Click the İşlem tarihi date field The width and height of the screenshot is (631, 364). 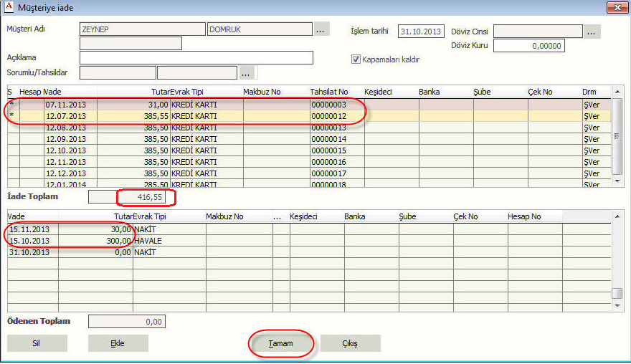click(422, 32)
